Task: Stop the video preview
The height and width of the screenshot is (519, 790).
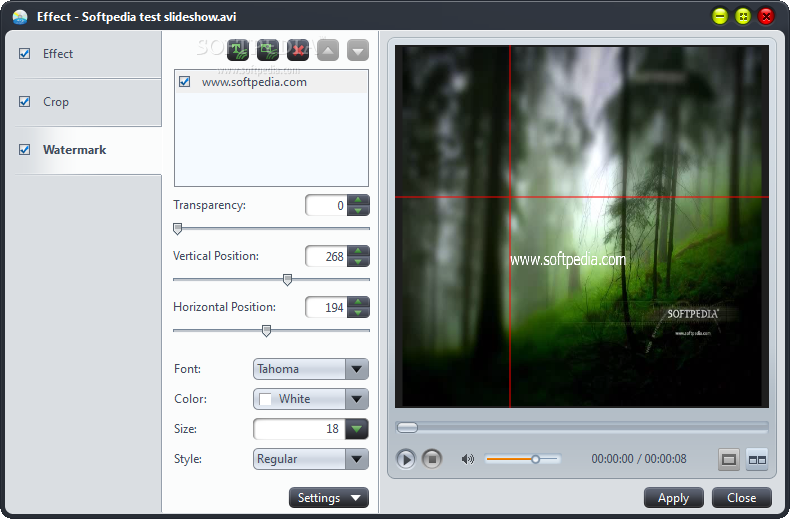Action: click(432, 459)
